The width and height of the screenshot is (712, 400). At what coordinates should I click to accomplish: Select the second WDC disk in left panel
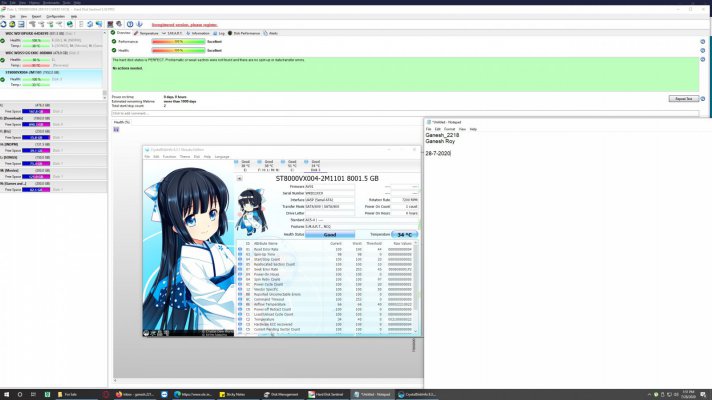[51, 59]
